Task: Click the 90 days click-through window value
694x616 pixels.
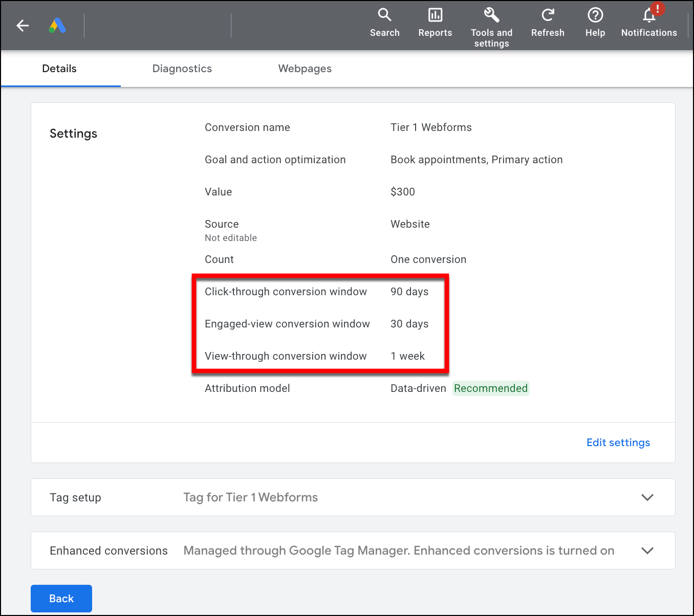Action: 409,292
